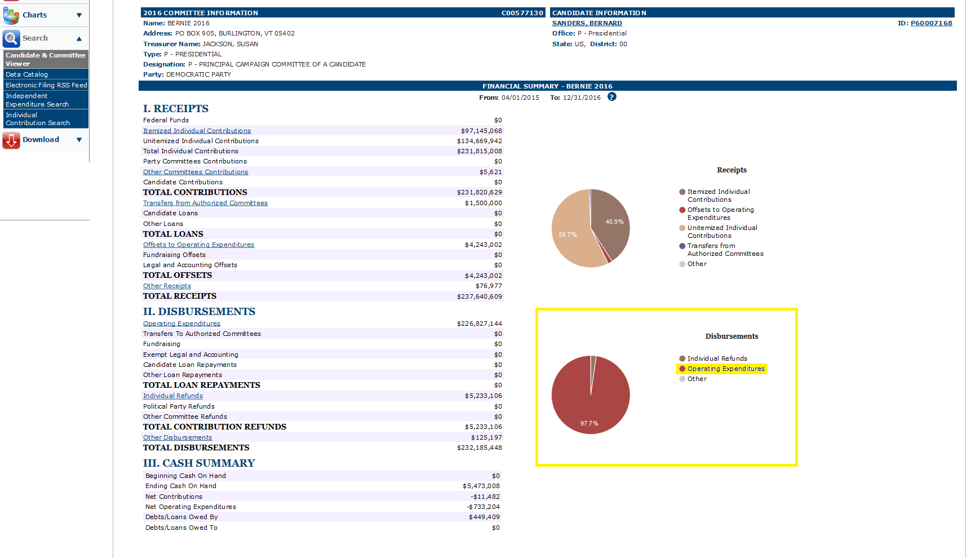
Task: Open Independent Expenditure Search
Action: [46, 100]
